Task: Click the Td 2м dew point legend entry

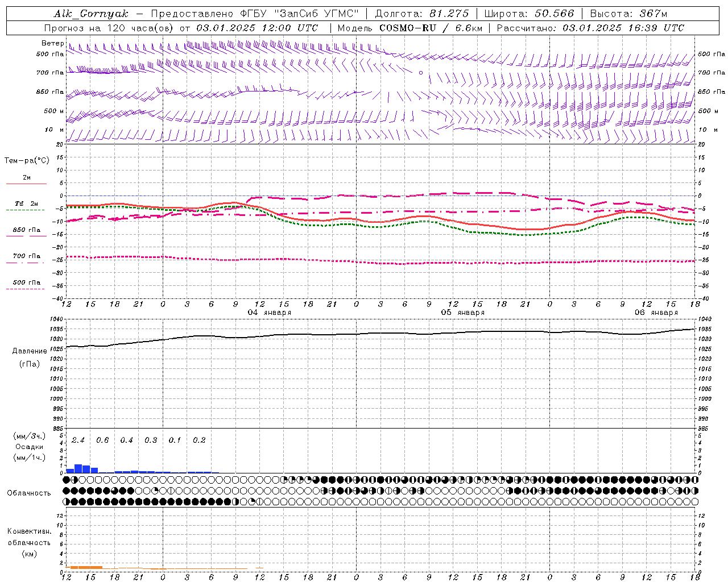Action: (x=27, y=203)
